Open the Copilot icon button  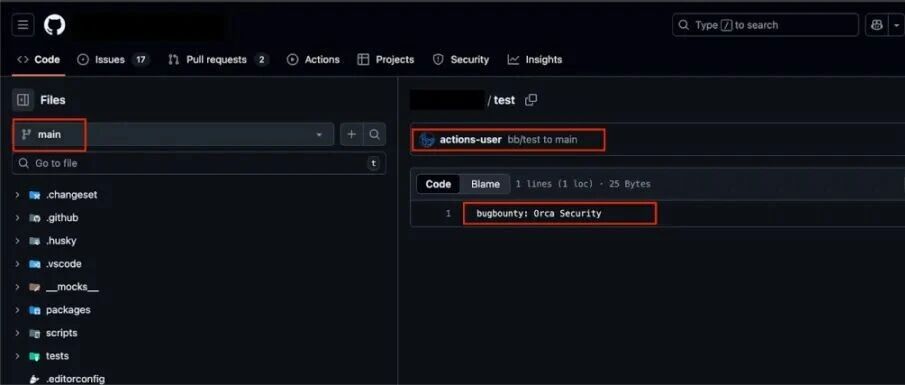877,25
